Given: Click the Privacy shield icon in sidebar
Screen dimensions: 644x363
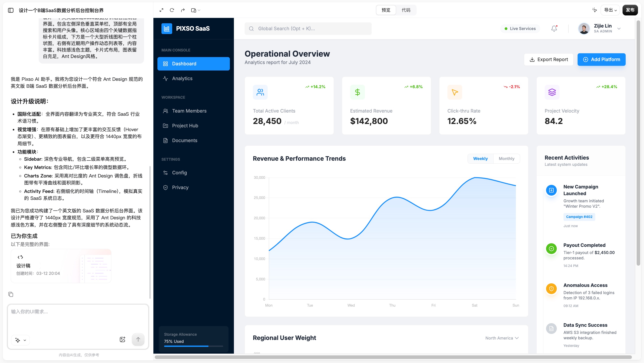Looking at the screenshot, I should [x=165, y=187].
